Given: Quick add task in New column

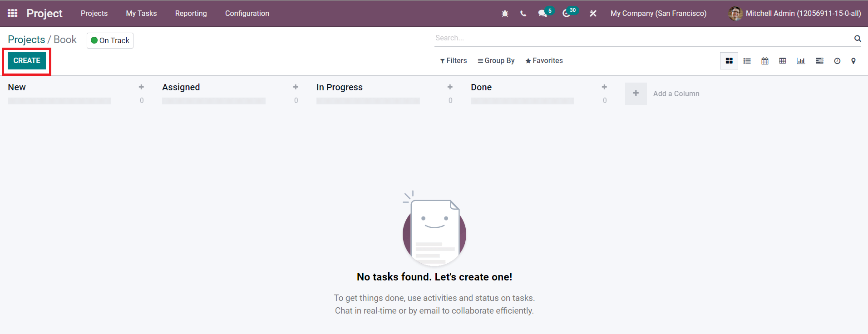Looking at the screenshot, I should [141, 87].
